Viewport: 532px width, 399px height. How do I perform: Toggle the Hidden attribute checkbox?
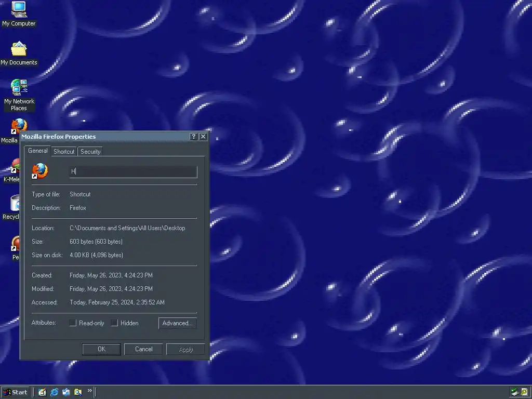pyautogui.click(x=114, y=323)
